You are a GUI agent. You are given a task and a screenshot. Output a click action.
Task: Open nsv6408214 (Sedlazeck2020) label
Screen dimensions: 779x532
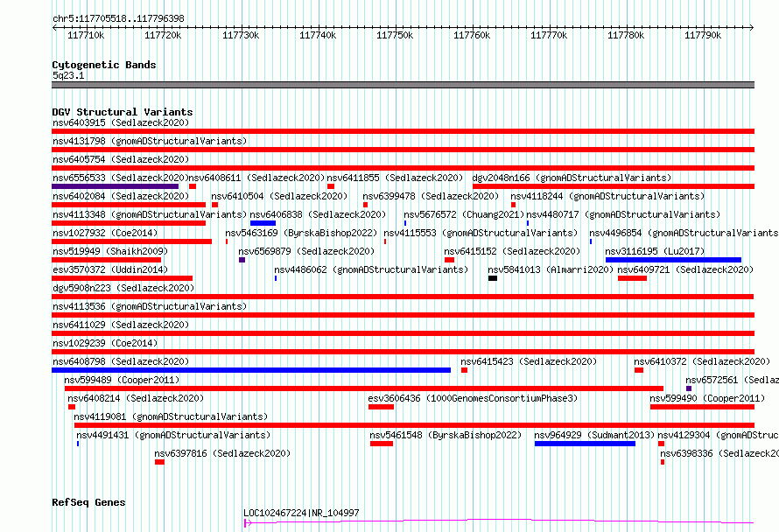point(136,398)
